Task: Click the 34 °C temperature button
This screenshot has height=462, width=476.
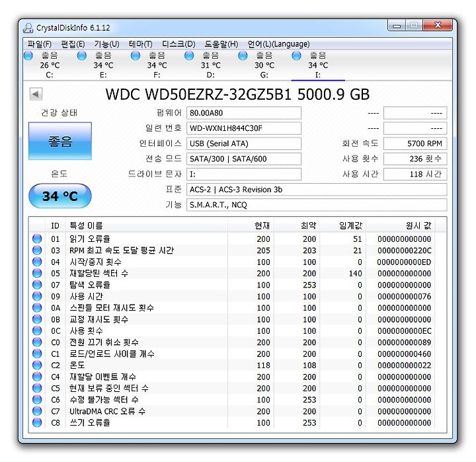Action: click(59, 196)
